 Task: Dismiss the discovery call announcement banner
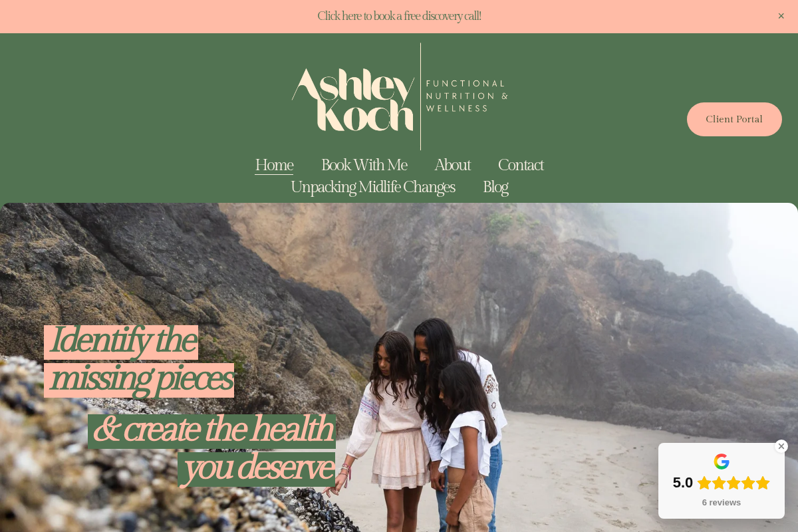781,16
